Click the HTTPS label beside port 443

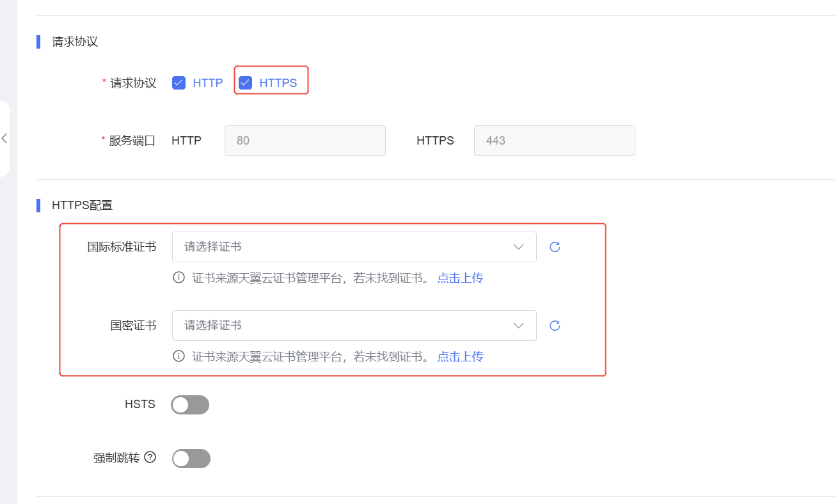(x=435, y=141)
